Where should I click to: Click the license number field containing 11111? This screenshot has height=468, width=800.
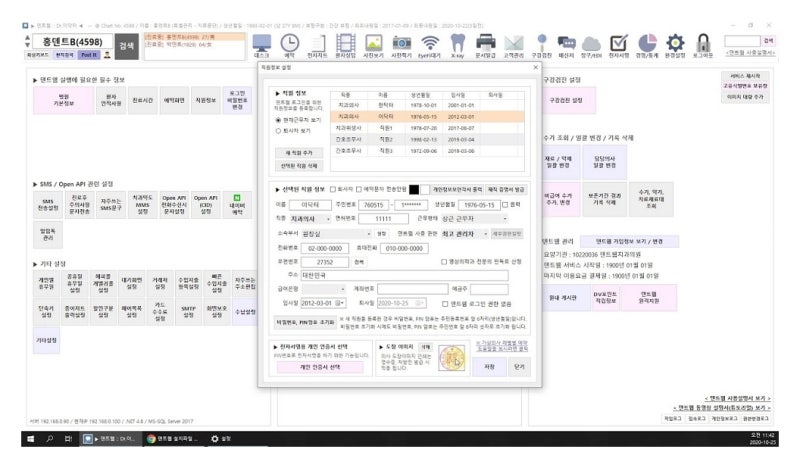[383, 219]
